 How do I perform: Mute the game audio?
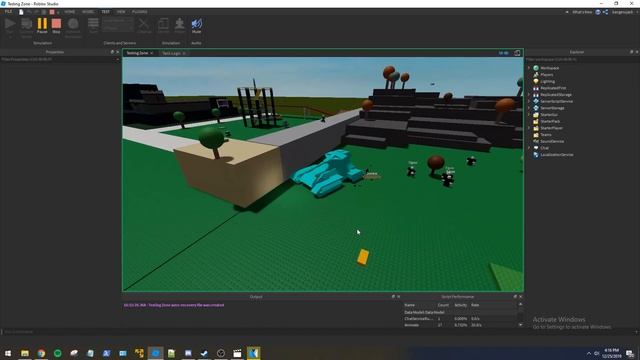[x=196, y=25]
